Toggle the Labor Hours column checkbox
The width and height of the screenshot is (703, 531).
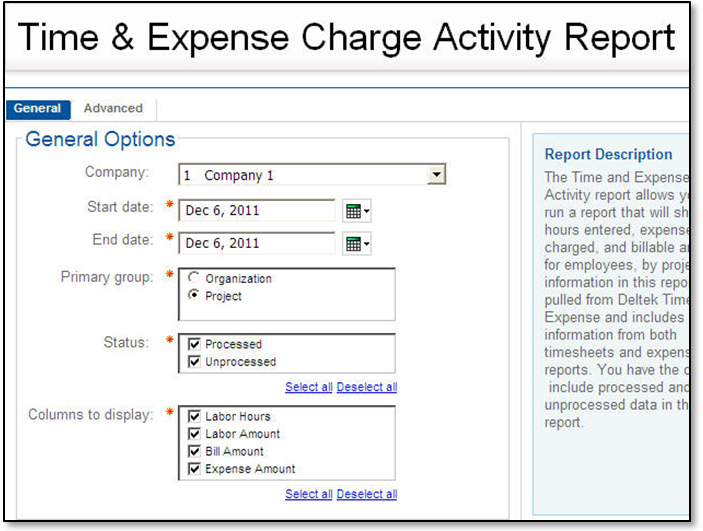(195, 416)
